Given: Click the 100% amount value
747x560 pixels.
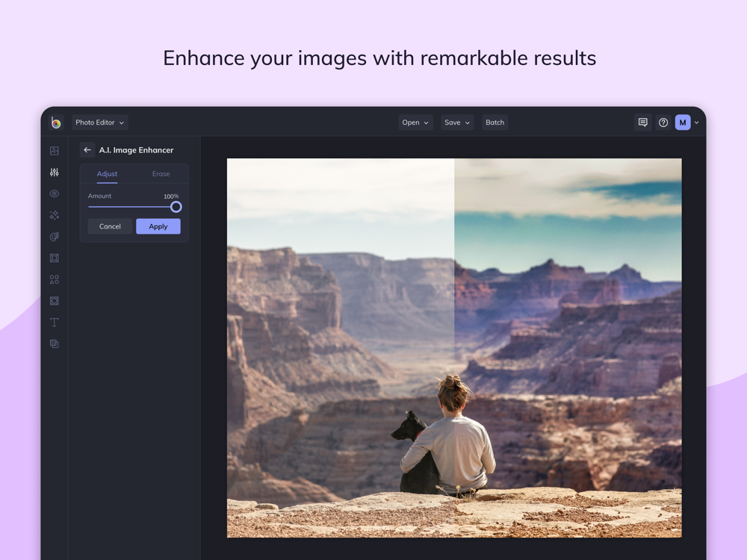Looking at the screenshot, I should pos(171,196).
